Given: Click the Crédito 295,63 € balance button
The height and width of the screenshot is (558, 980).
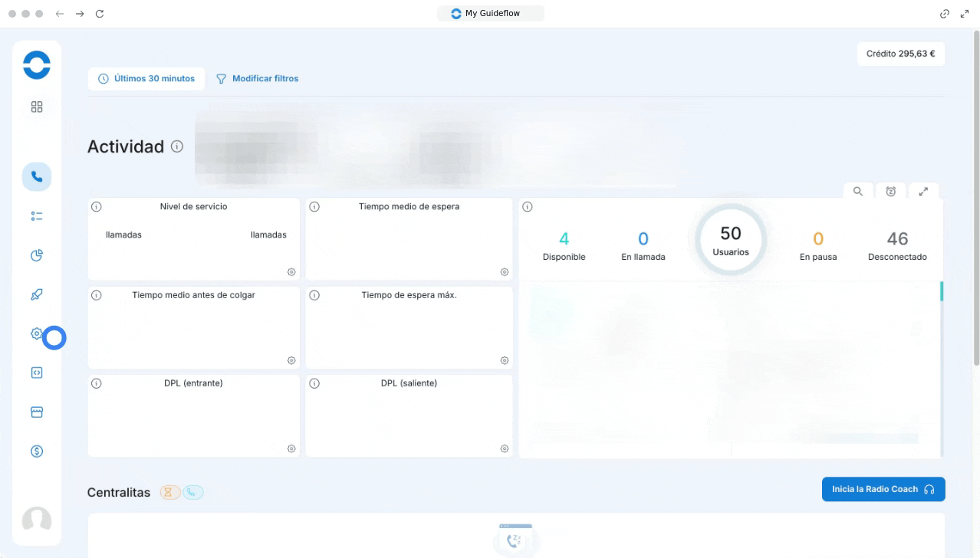Looking at the screenshot, I should click(900, 54).
